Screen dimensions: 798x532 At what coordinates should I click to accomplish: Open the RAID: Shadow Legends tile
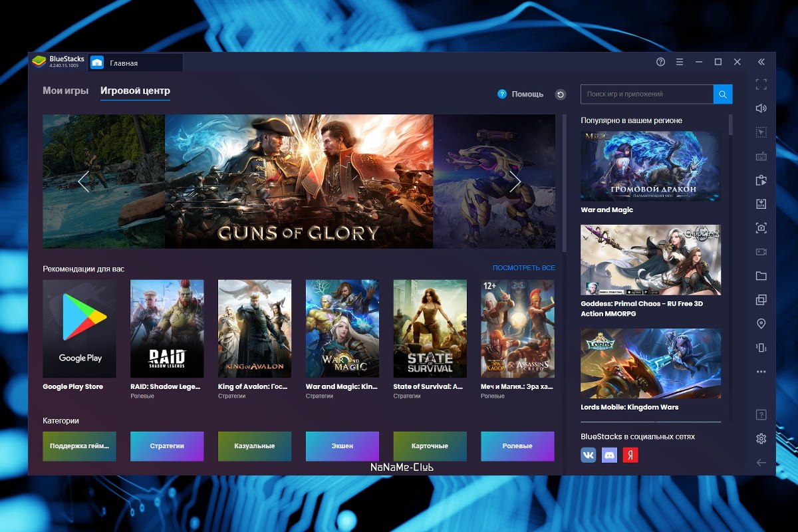(167, 329)
